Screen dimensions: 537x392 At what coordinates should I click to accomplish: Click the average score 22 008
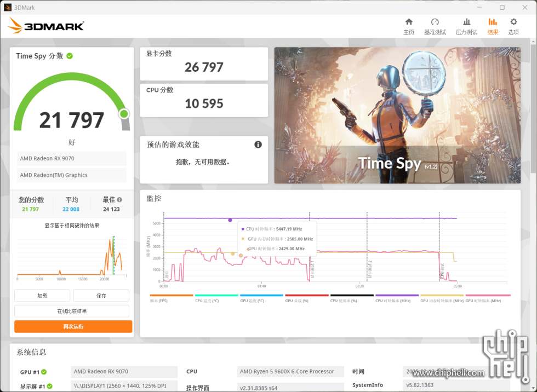(71, 209)
